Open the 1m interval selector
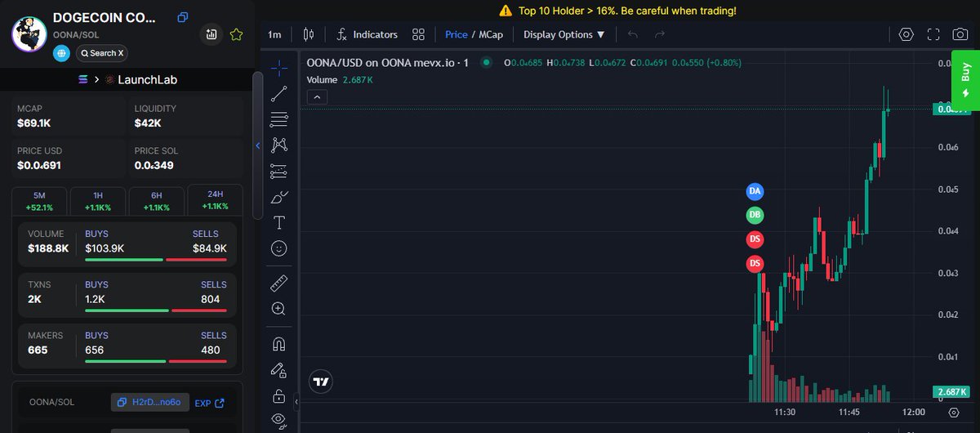980x433 pixels. coord(274,34)
